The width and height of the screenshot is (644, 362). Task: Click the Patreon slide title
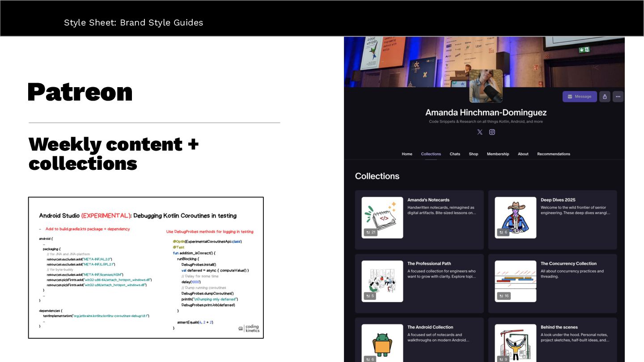pos(80,92)
